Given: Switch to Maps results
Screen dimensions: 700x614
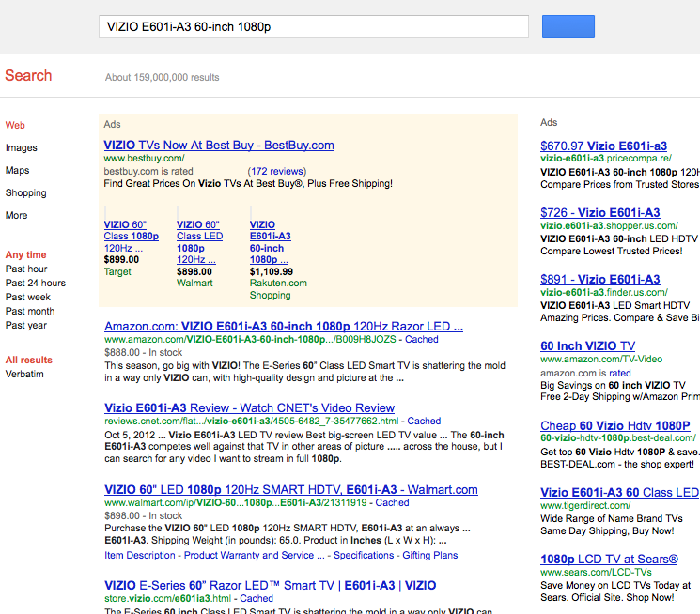Looking at the screenshot, I should [17, 170].
